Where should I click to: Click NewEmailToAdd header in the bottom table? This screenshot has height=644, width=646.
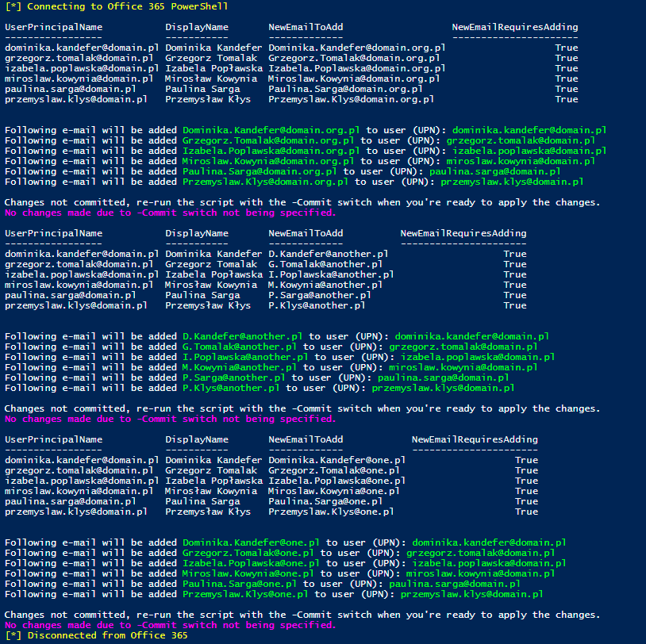click(x=306, y=439)
